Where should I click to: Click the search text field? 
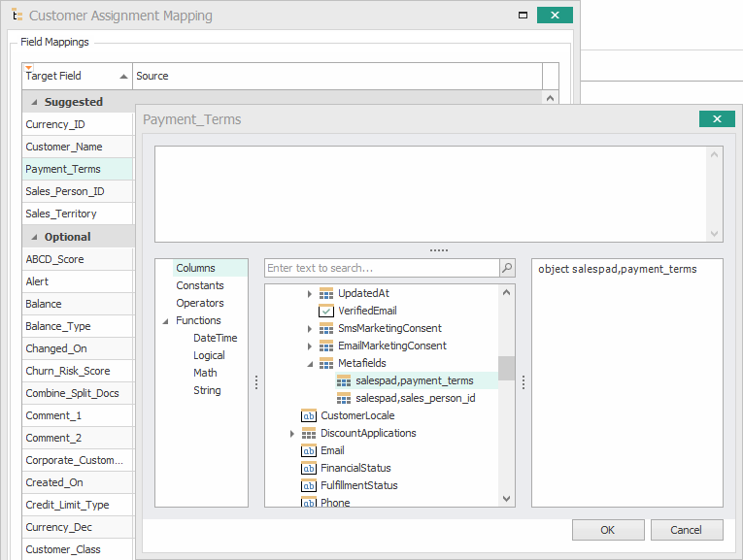coord(381,268)
